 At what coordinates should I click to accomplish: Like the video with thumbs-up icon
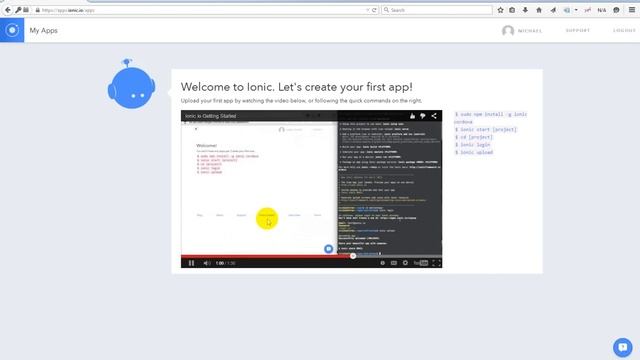[x=412, y=116]
